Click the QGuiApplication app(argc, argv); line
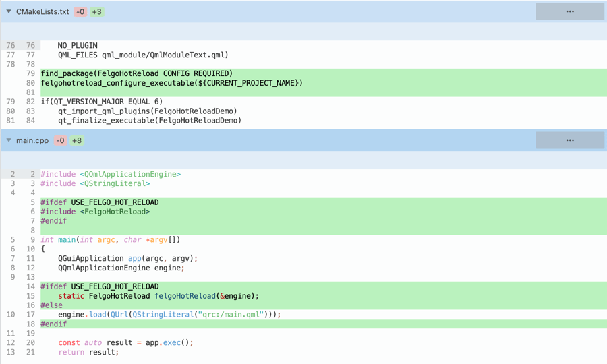Viewport: 607px width, 364px height. pos(127,258)
